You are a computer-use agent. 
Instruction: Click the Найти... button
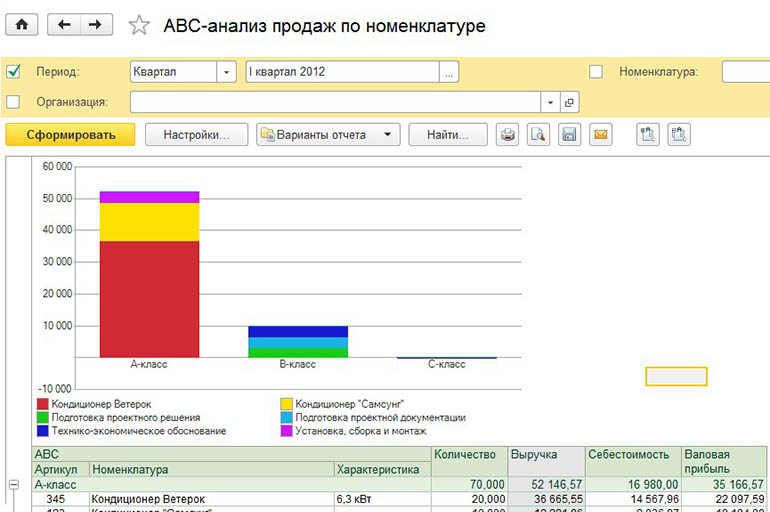click(x=449, y=135)
